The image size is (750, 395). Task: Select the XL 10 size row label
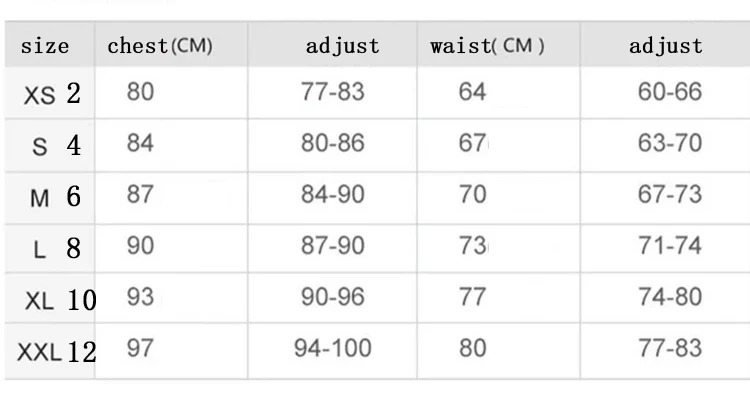click(61, 300)
